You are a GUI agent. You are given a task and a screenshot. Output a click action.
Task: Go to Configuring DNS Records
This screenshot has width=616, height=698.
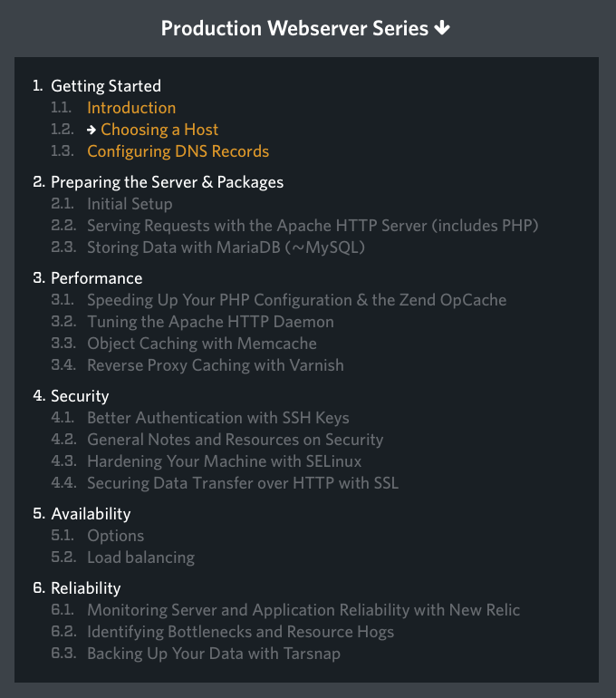178,151
